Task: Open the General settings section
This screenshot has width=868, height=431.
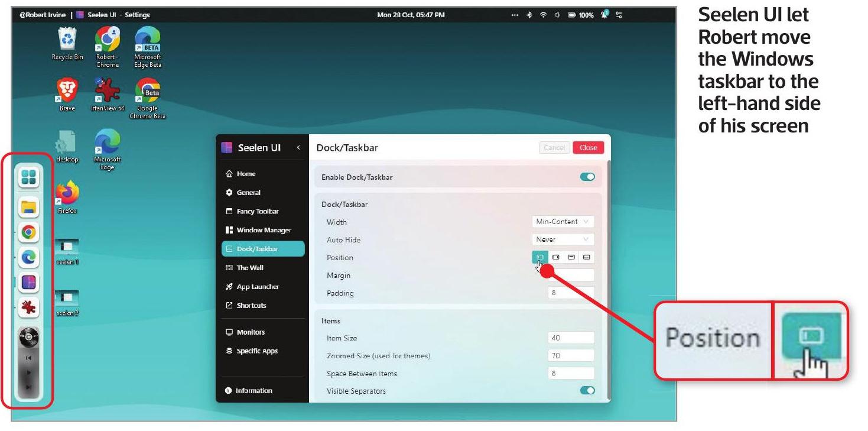Action: point(263,193)
